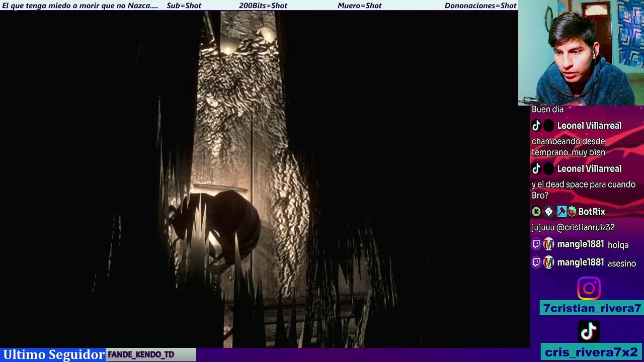Click the 'Sub=Shot' banner text
This screenshot has width=644, height=362.
click(184, 6)
